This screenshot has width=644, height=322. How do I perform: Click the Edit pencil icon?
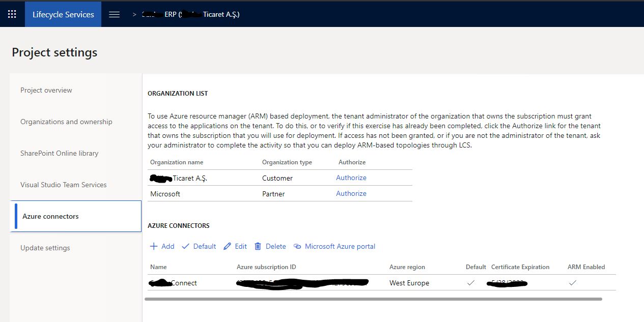click(228, 246)
